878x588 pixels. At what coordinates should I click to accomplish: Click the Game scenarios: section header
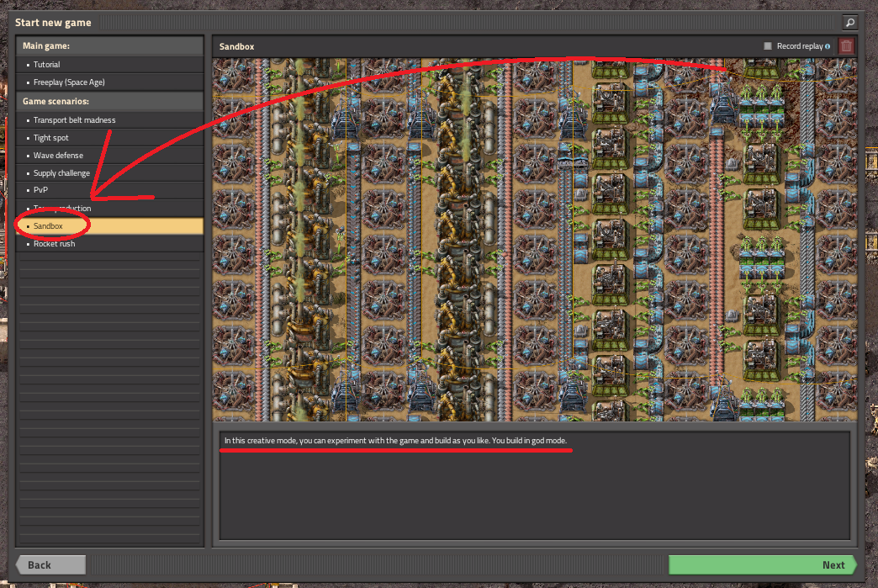click(109, 101)
